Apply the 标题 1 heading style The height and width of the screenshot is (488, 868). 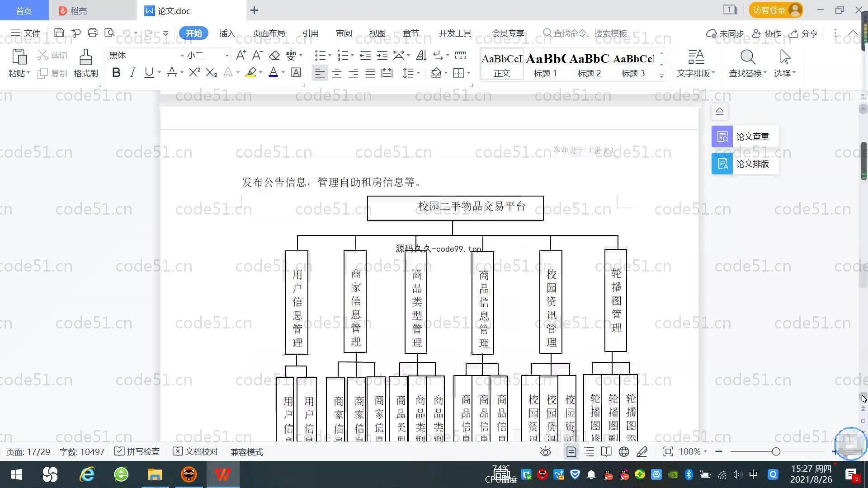[x=545, y=65]
